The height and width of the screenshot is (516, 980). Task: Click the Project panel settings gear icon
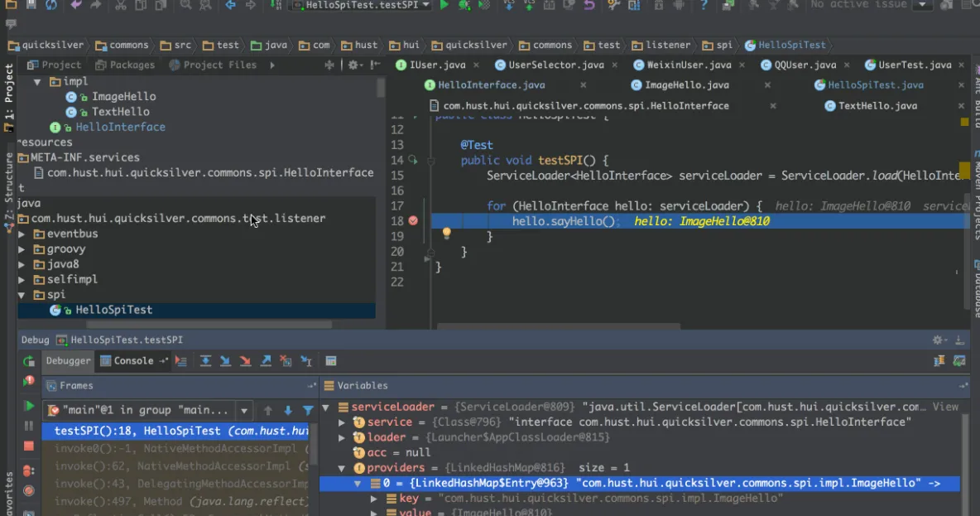(x=353, y=65)
